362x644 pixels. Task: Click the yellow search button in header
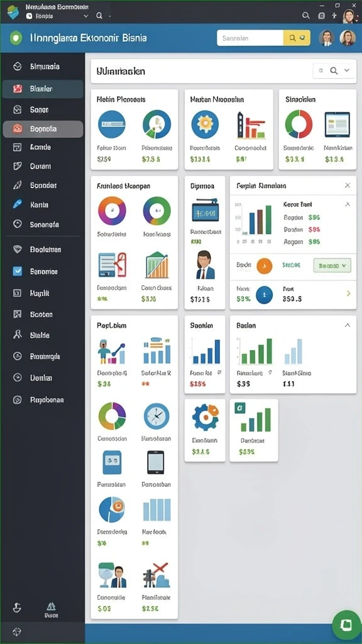coord(297,38)
